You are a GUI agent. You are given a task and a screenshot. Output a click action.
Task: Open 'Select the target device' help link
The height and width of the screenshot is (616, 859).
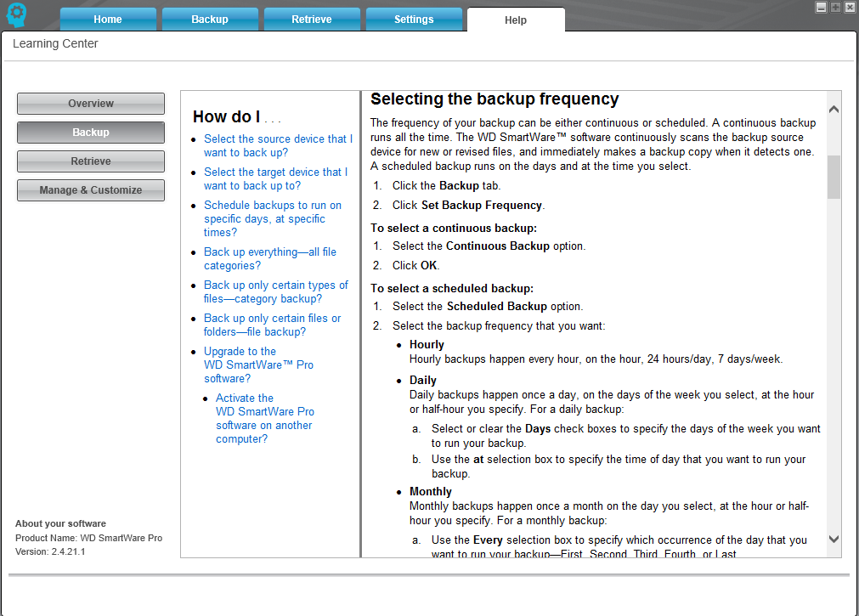tap(275, 178)
